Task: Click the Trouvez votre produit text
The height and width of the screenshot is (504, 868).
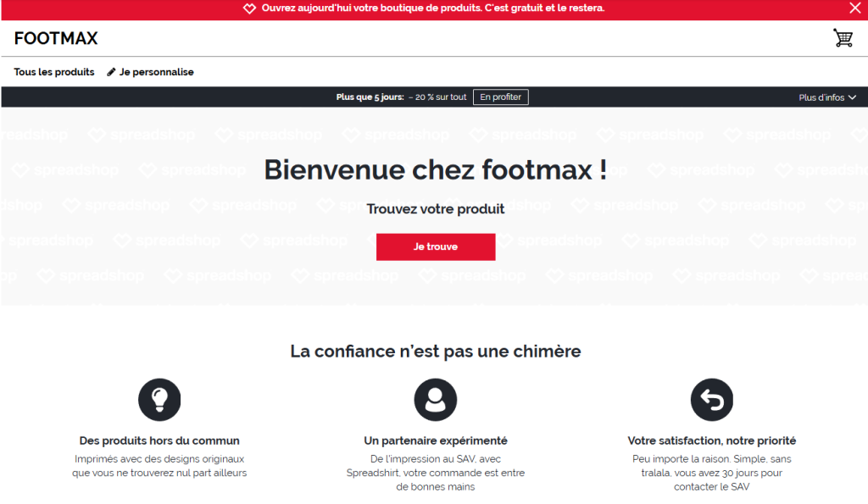Action: click(435, 209)
